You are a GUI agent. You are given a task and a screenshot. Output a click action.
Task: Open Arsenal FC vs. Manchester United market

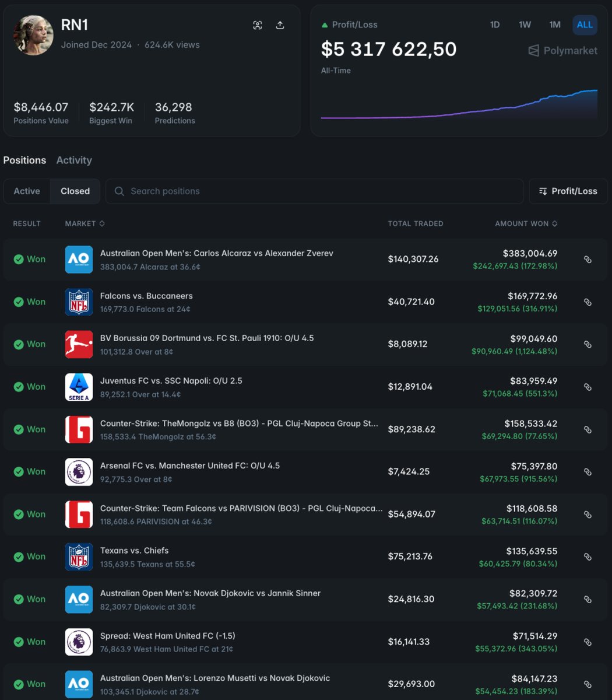pos(190,466)
